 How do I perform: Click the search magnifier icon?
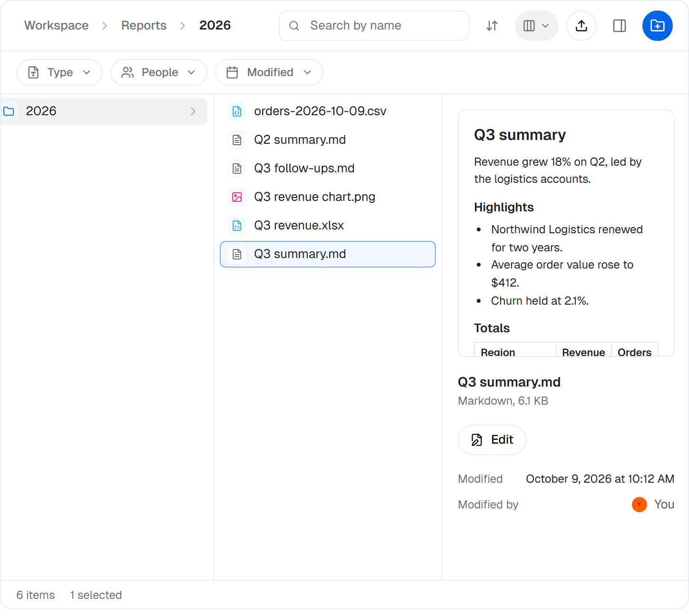(294, 26)
